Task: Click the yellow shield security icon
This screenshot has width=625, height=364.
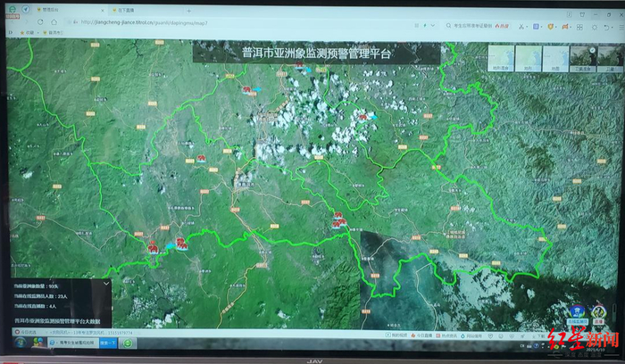Action: point(551,27)
